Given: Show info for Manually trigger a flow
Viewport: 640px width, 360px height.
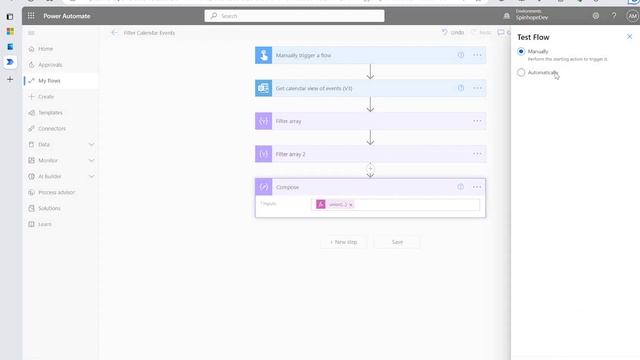Looking at the screenshot, I should click(x=461, y=55).
